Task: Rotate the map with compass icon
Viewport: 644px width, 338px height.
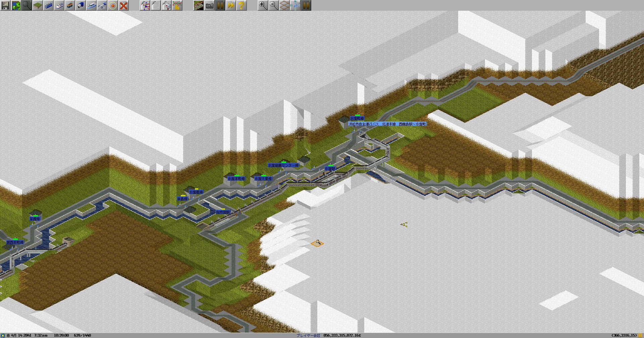Action: 295,5
